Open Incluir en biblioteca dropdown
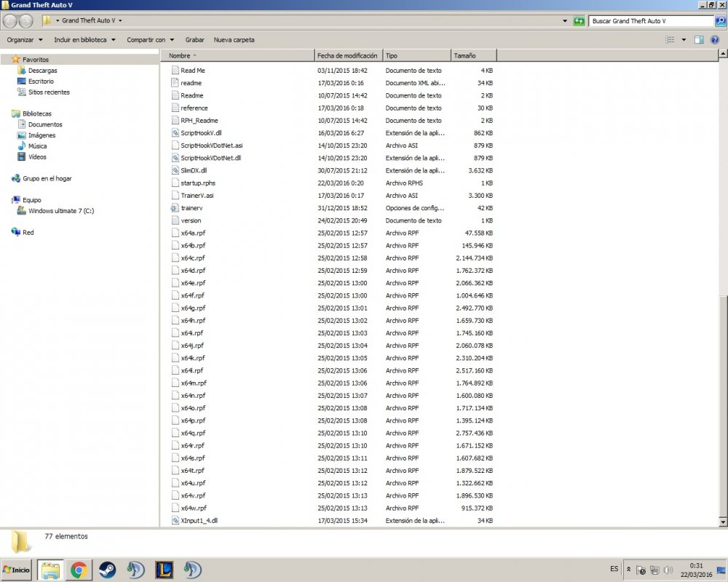This screenshot has width=728, height=582. [84, 40]
